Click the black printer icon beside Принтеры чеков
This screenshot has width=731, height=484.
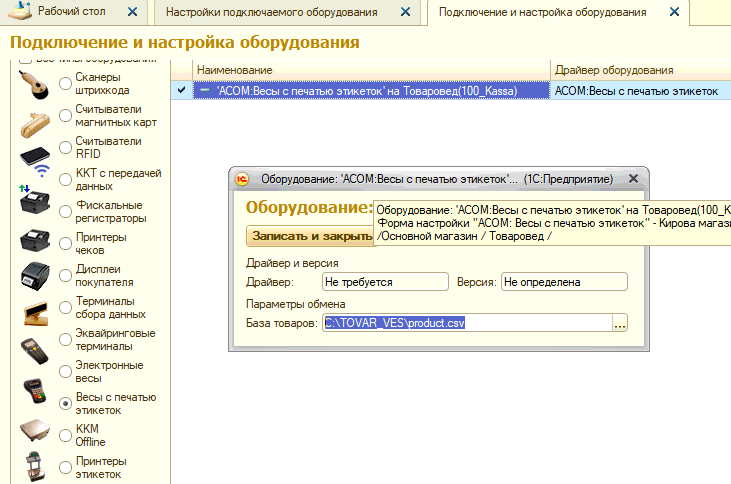(x=35, y=241)
